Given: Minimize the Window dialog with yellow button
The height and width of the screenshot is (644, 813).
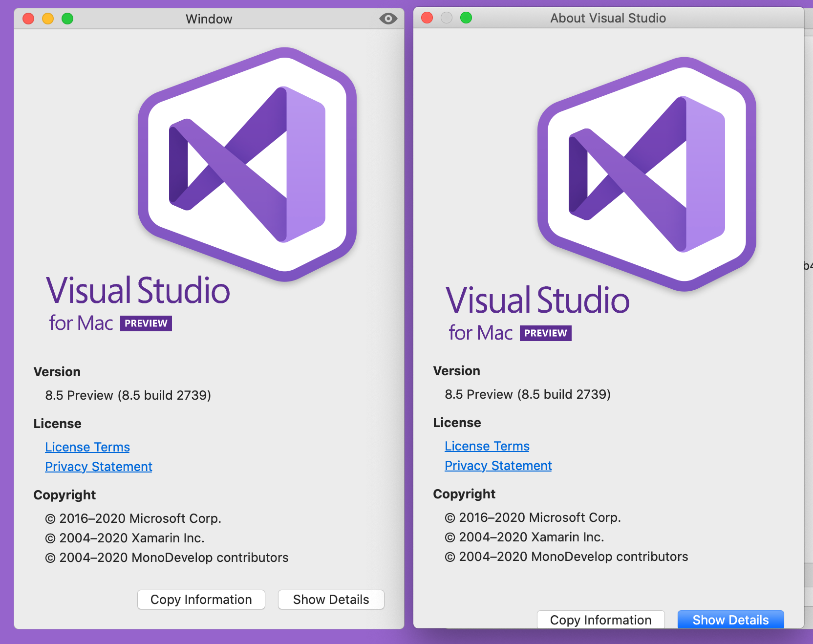Looking at the screenshot, I should [48, 19].
